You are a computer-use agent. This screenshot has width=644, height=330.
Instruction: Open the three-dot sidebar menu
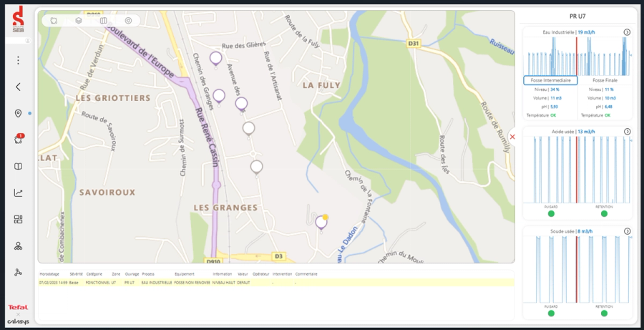(18, 60)
